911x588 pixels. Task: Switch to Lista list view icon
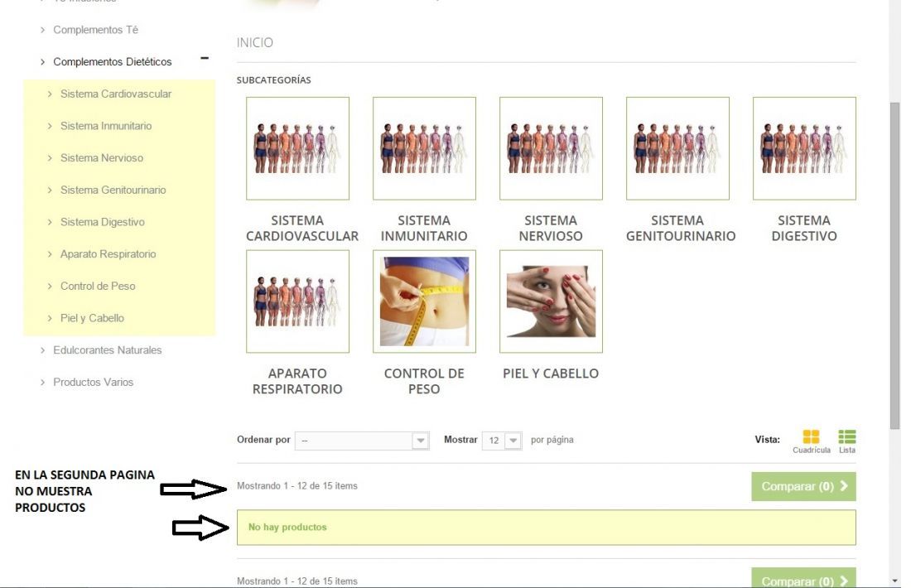846,437
